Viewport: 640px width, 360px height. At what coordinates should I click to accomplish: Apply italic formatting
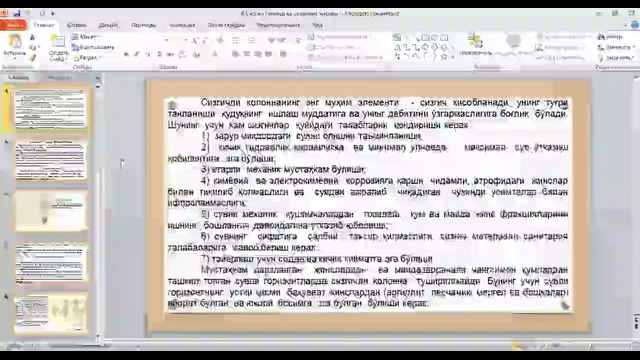(x=137, y=54)
